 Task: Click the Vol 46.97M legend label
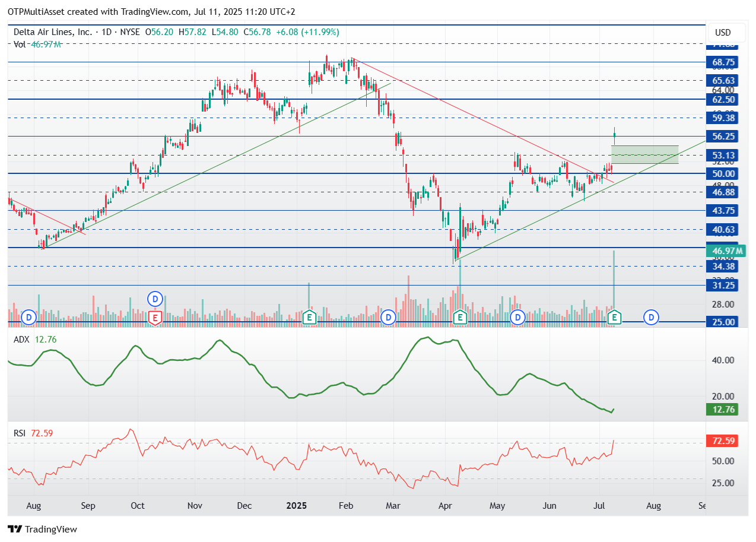(38, 44)
